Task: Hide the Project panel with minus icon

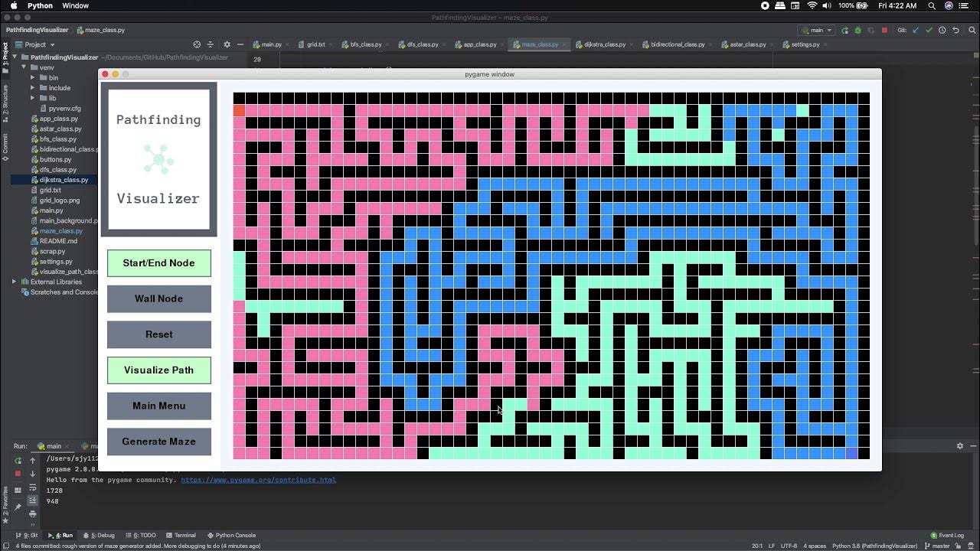Action: coord(240,44)
